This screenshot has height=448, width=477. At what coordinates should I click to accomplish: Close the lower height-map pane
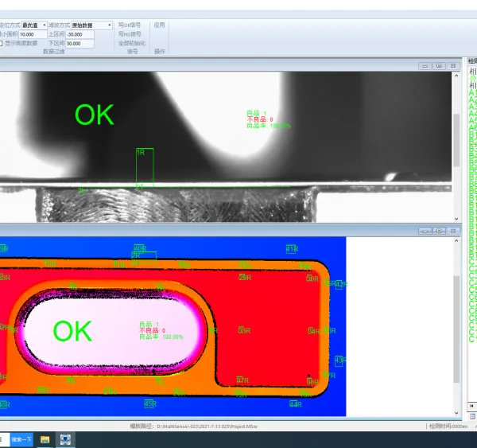[453, 231]
